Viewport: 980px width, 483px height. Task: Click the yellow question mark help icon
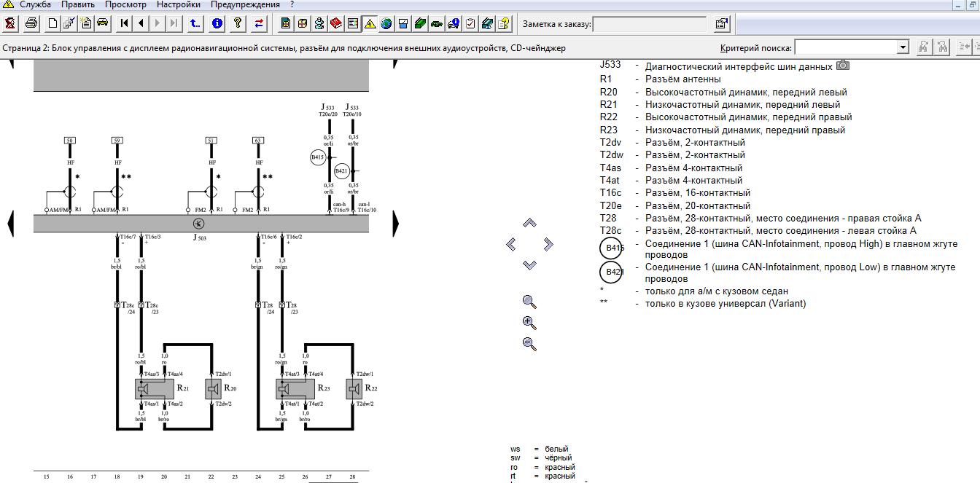coord(238,23)
